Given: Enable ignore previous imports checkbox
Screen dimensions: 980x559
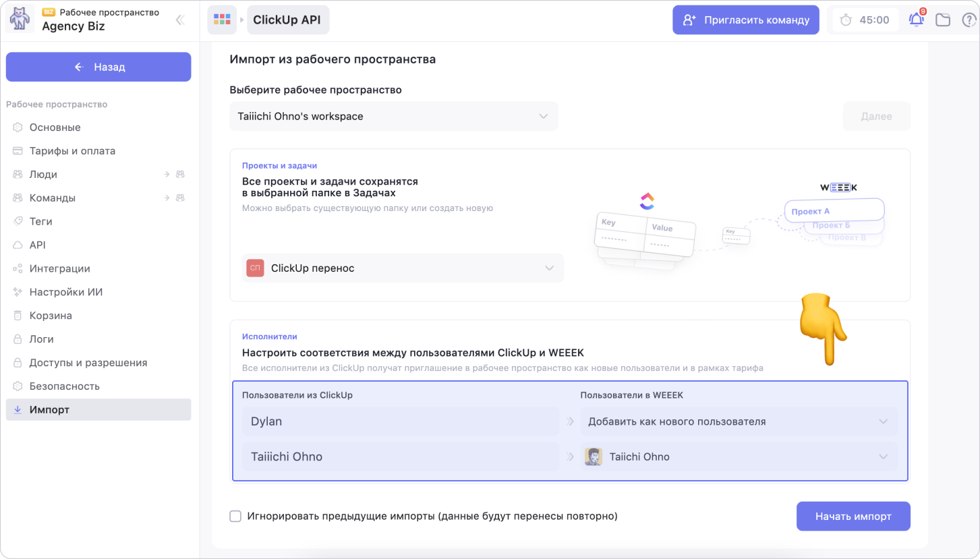Looking at the screenshot, I should point(235,517).
